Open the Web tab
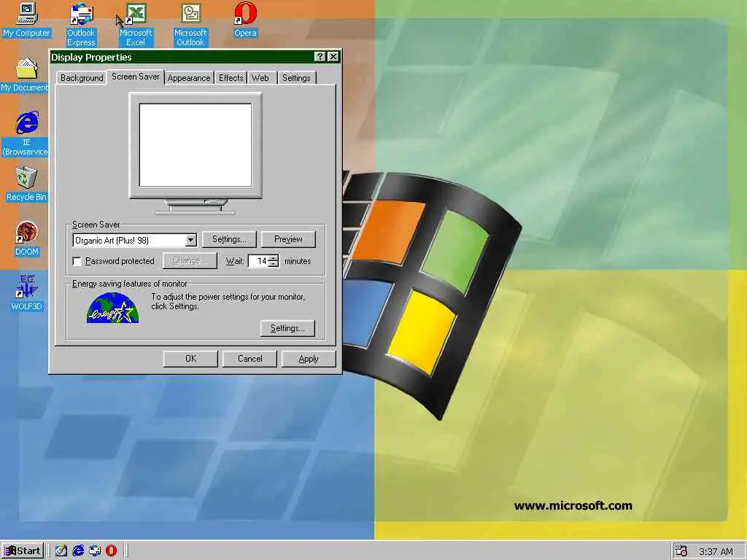The width and height of the screenshot is (747, 560). click(260, 77)
